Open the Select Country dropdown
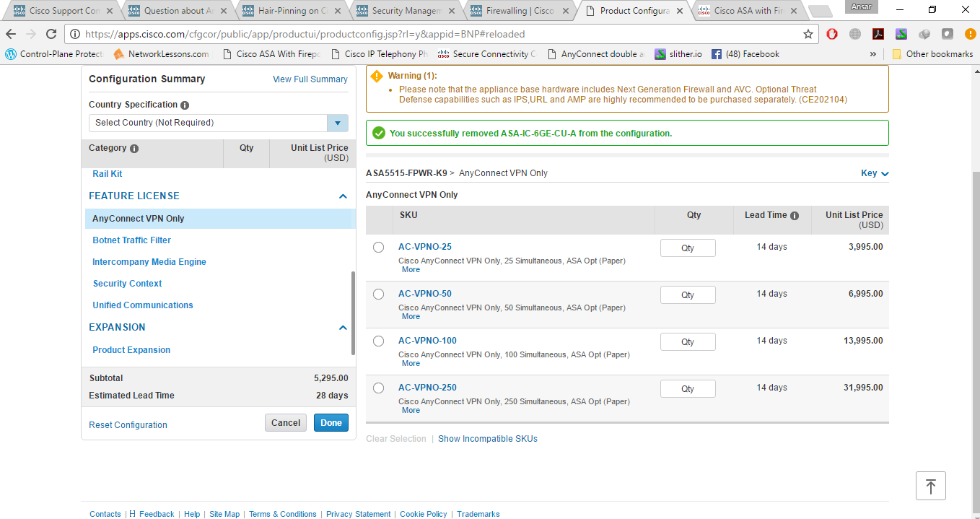980x519 pixels. [219, 123]
